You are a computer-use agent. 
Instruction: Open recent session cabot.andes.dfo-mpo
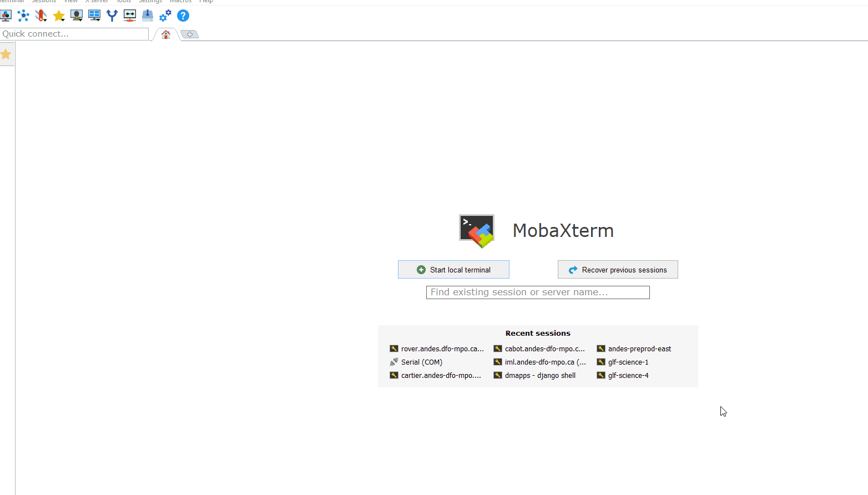click(539, 348)
